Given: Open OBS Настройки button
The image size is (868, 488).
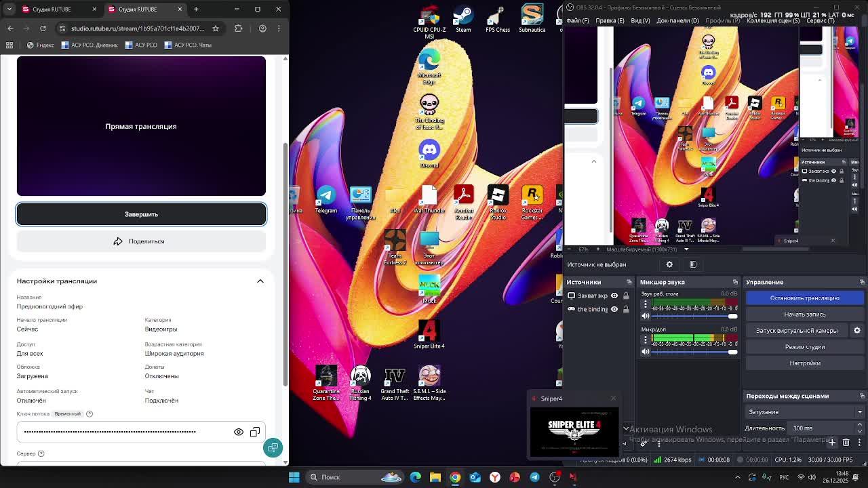Looking at the screenshot, I should (805, 363).
